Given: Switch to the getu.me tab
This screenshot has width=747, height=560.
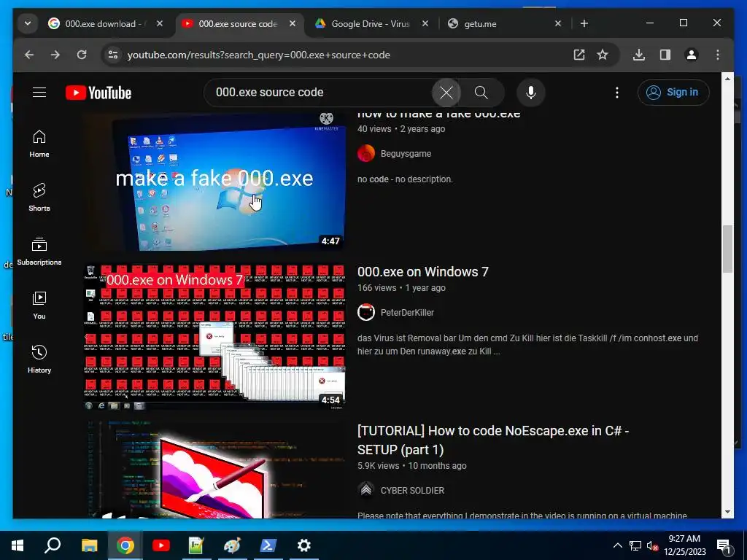Looking at the screenshot, I should point(505,23).
